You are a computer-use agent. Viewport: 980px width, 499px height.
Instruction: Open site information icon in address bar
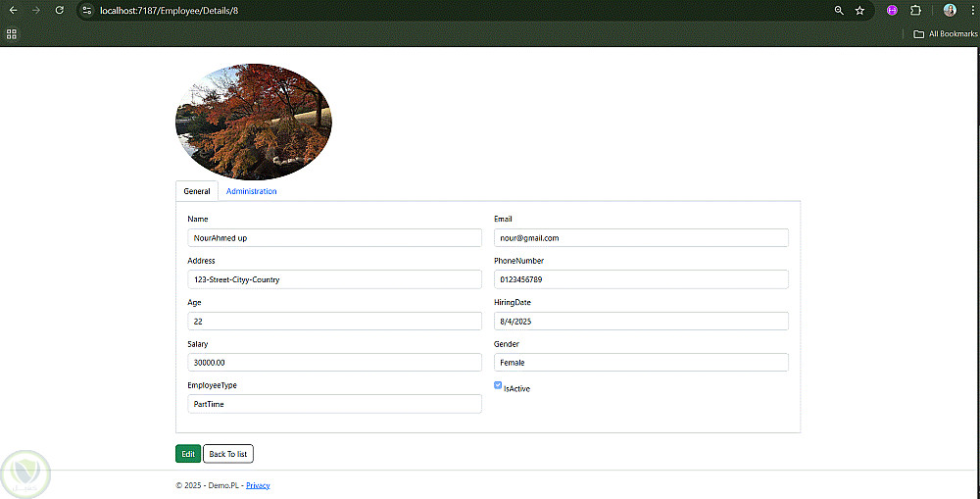point(87,11)
